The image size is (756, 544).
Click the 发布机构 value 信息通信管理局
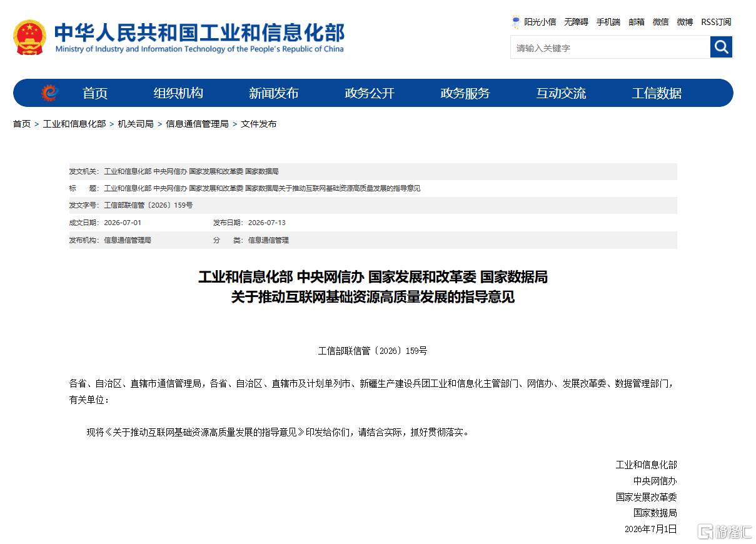pyautogui.click(x=128, y=240)
